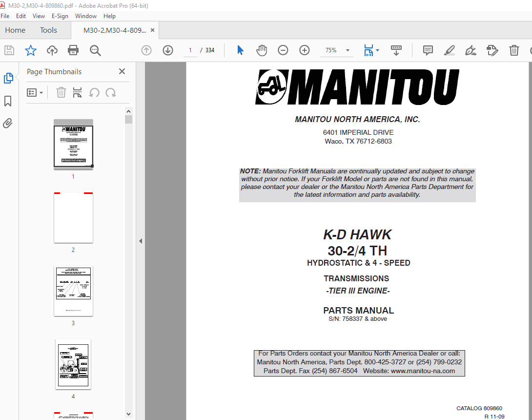Collapse the navigation pane arrow
532x420 pixels.
(x=141, y=241)
